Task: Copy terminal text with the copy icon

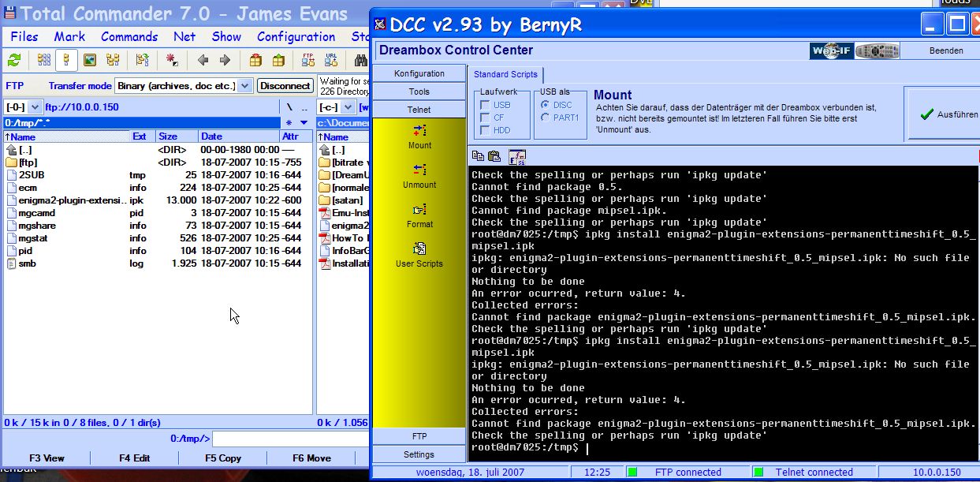Action: click(479, 156)
